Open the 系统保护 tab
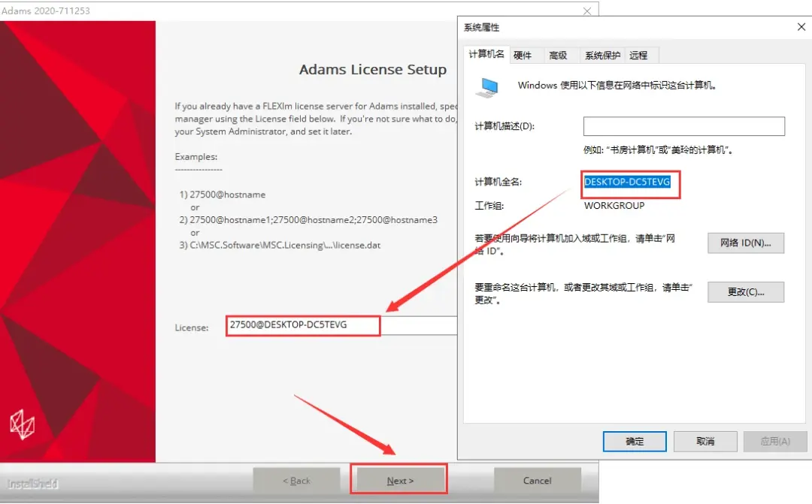 pyautogui.click(x=602, y=56)
